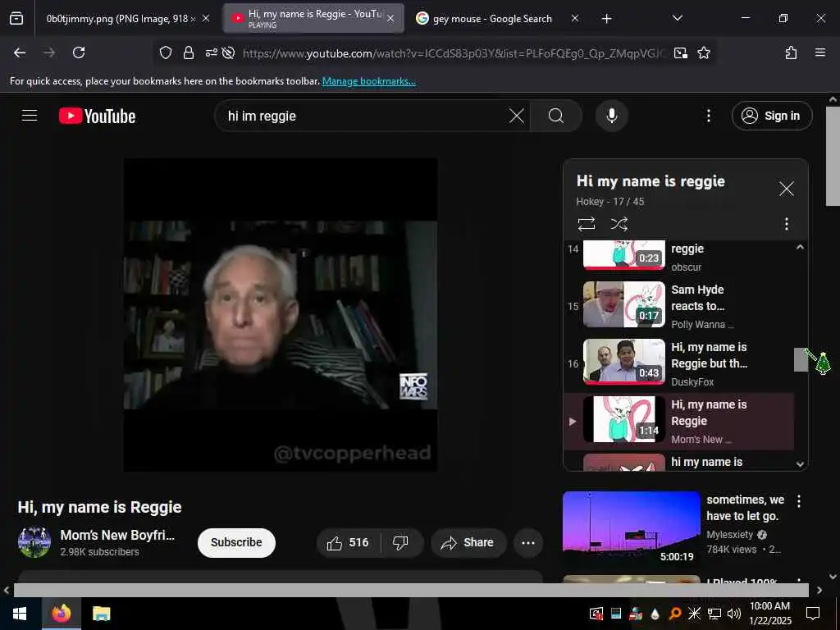The width and height of the screenshot is (840, 630).
Task: Go to YouTube home via logo
Action: tap(97, 116)
